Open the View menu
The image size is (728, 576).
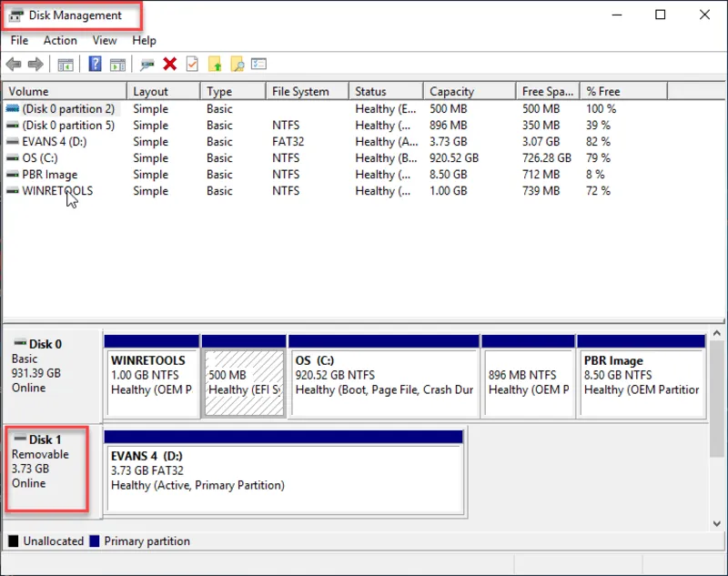tap(105, 40)
